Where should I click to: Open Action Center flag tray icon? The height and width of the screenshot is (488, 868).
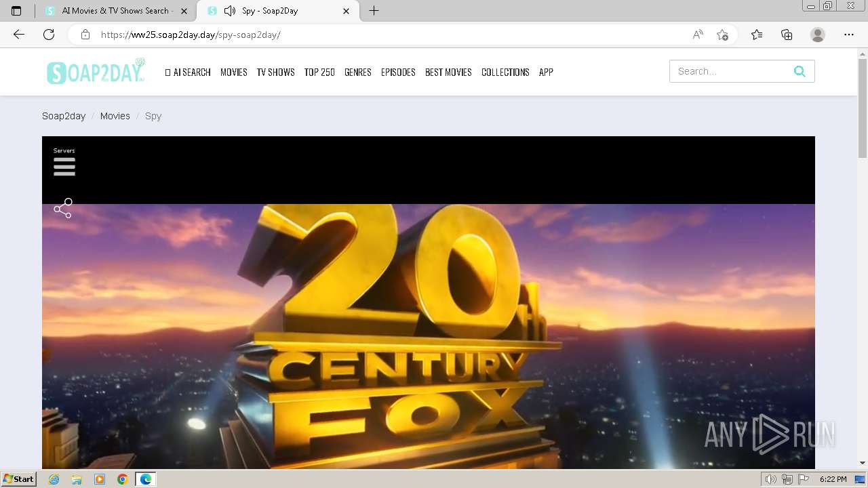click(x=804, y=479)
